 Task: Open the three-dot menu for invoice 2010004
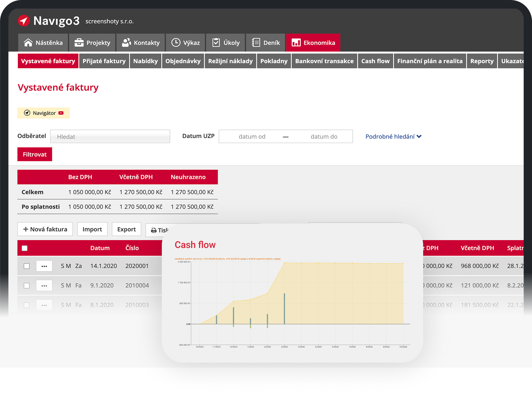[x=44, y=286]
